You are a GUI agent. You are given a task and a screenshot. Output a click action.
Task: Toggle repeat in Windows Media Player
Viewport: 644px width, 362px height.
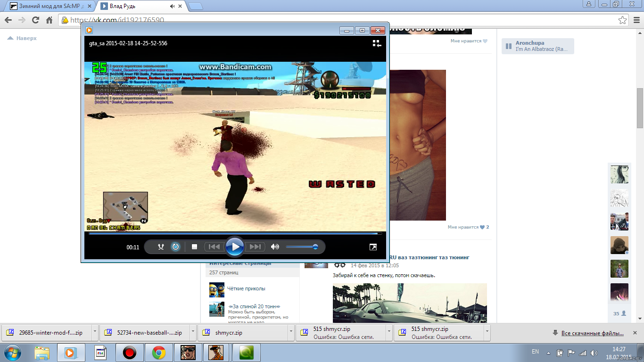pyautogui.click(x=175, y=247)
